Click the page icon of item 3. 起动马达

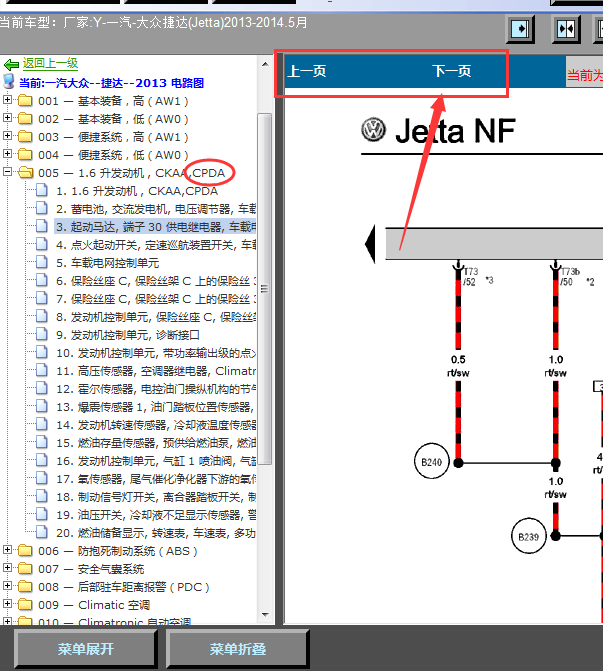[42, 226]
